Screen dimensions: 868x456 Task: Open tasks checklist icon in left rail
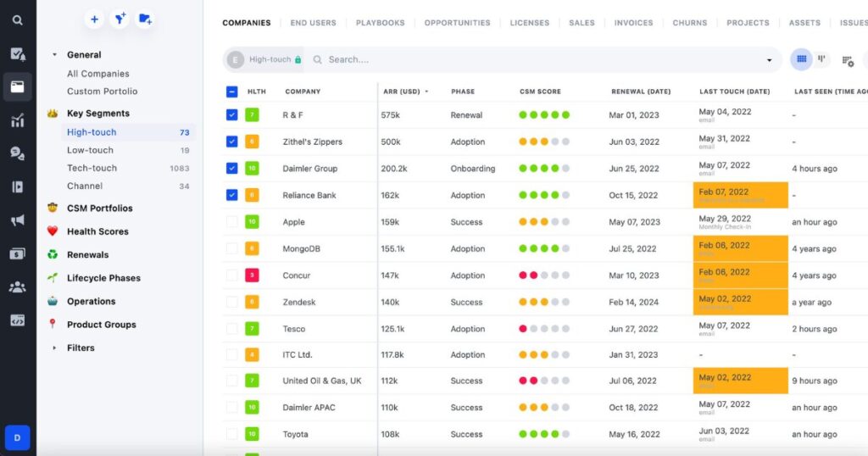pos(17,53)
